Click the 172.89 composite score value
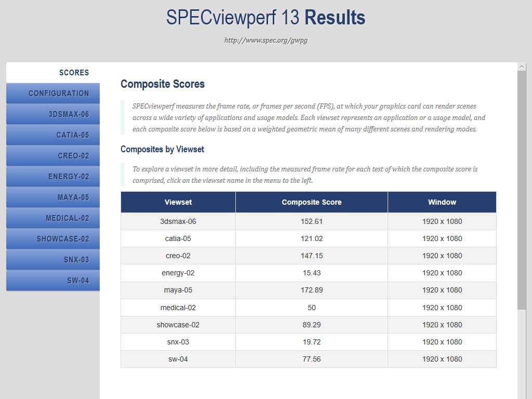 [x=312, y=290]
